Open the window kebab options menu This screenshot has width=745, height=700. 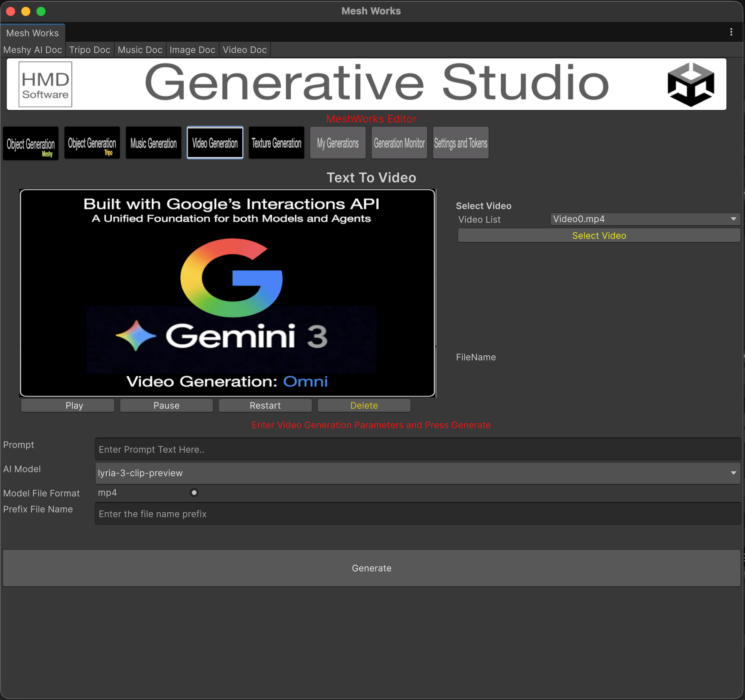(x=731, y=32)
